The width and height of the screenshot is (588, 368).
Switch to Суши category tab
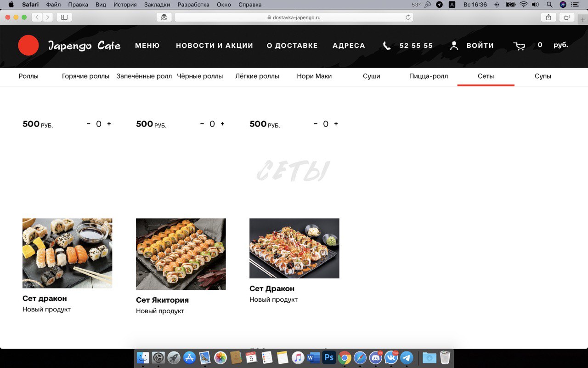click(x=371, y=76)
